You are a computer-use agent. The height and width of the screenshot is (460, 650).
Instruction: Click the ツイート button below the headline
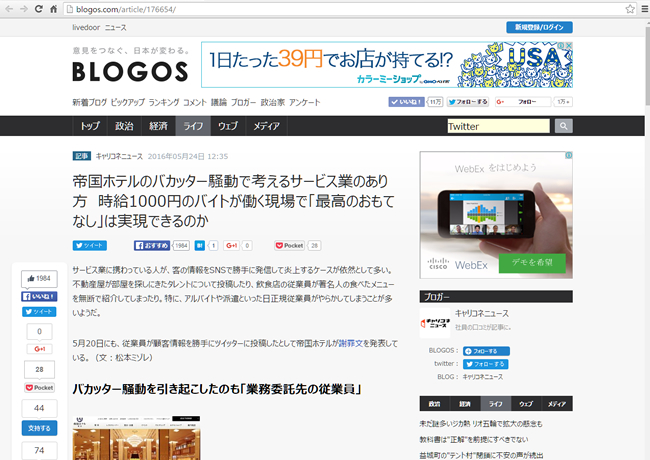point(90,245)
